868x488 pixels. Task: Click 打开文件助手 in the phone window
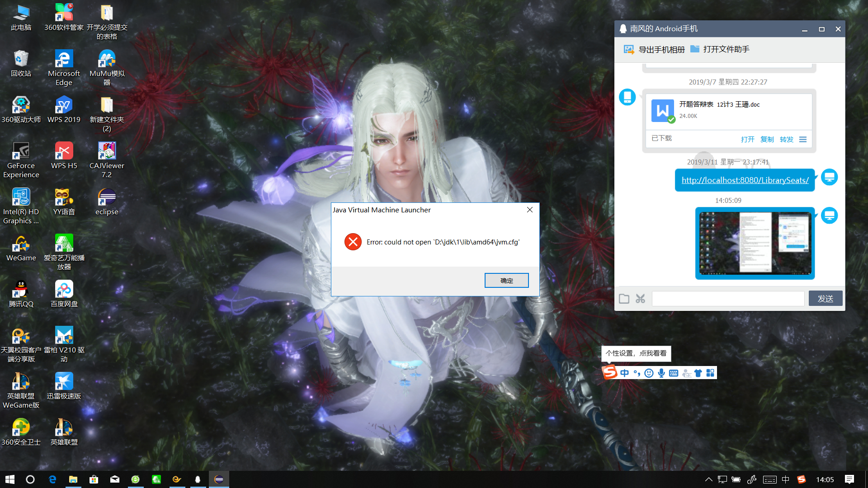click(x=720, y=49)
